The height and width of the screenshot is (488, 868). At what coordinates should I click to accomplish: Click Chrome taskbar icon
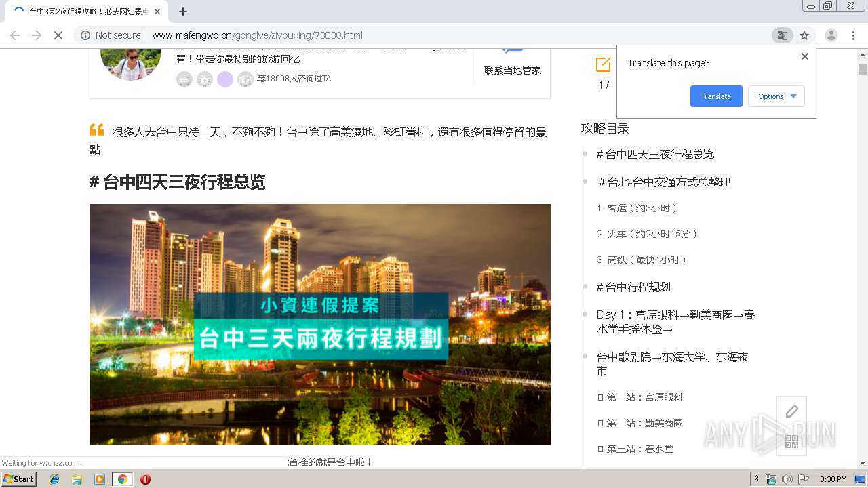(x=123, y=479)
